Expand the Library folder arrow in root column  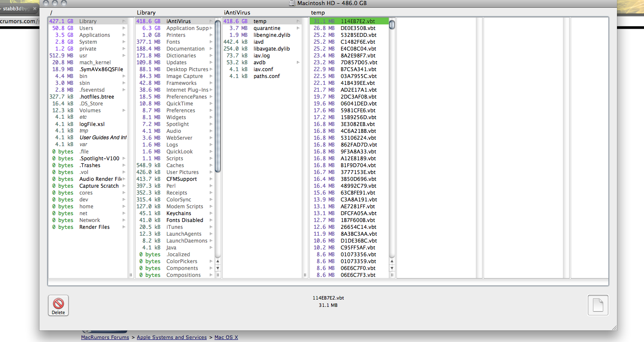[x=124, y=21]
